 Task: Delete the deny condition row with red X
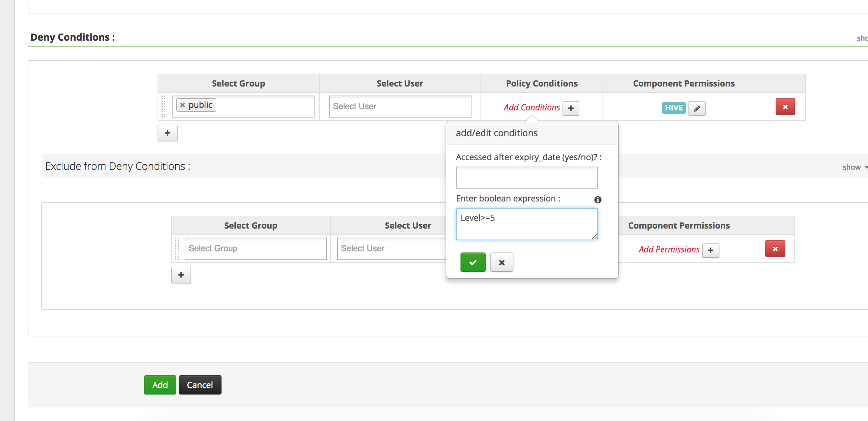click(784, 107)
